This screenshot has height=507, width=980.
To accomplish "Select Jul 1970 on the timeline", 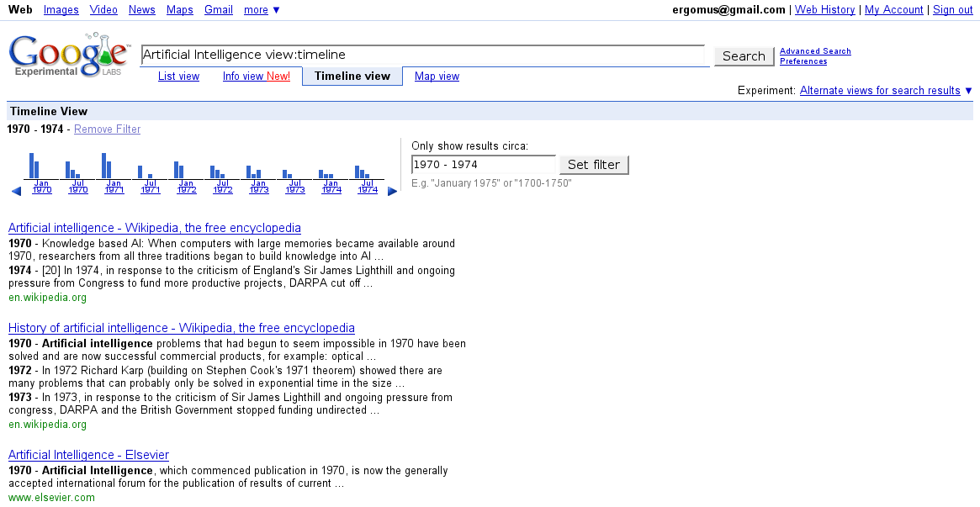I will 77,187.
